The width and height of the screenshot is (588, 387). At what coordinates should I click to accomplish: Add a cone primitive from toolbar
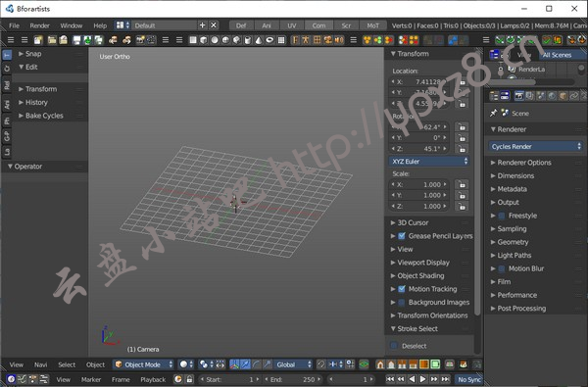pos(259,40)
